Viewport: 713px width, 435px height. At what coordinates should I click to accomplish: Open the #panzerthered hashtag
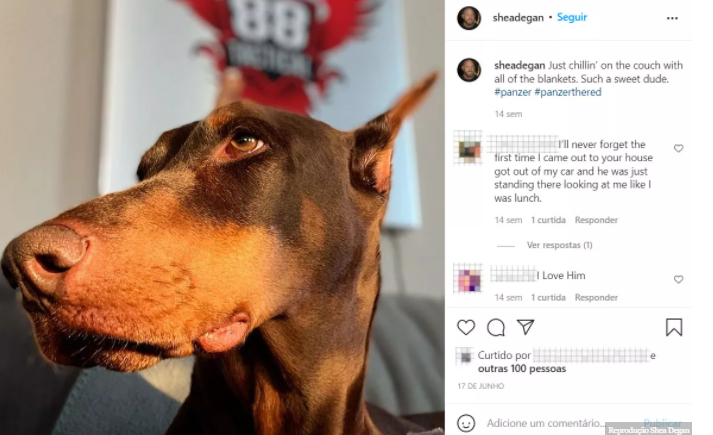pos(567,92)
